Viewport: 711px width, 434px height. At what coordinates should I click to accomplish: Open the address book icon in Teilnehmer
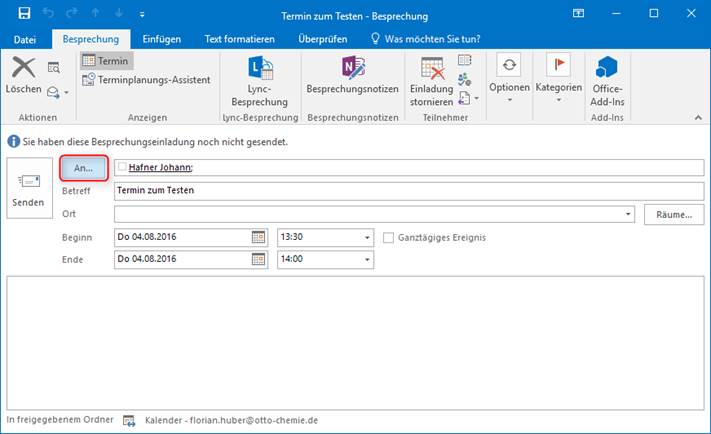point(464,60)
